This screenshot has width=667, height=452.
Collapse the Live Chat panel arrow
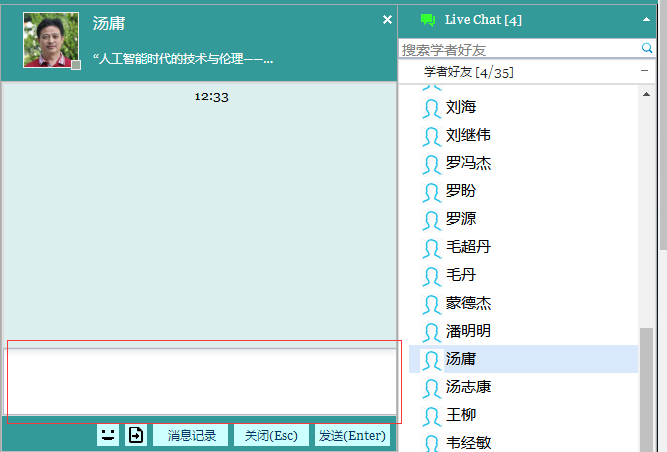646,20
